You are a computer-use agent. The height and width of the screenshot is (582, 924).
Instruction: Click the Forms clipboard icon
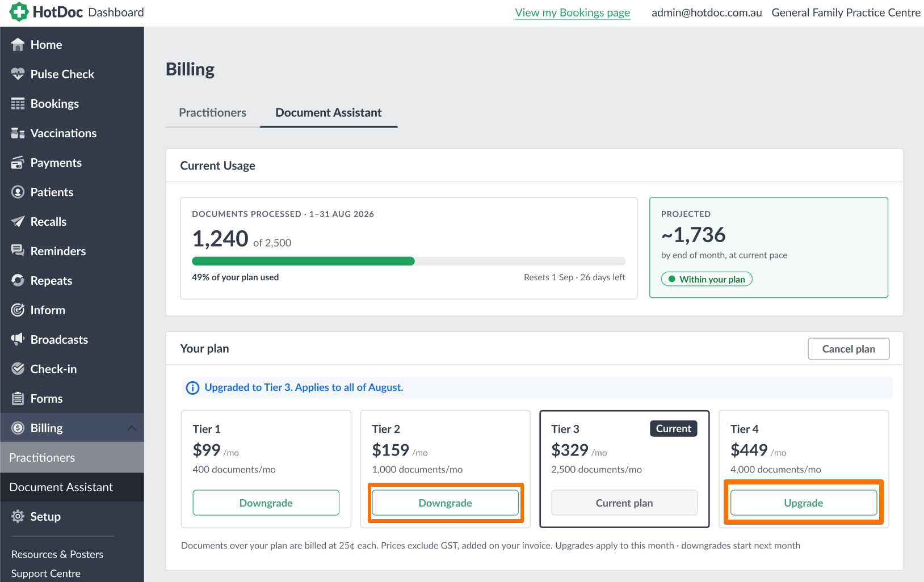18,398
